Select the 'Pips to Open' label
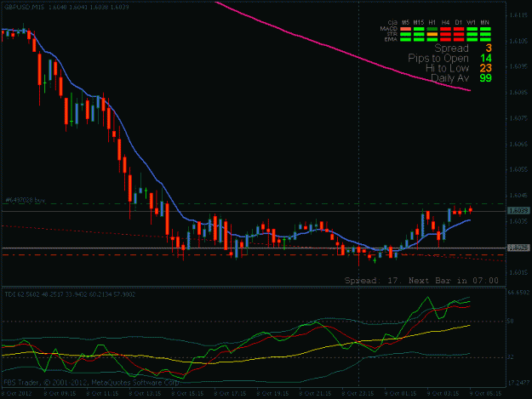This screenshot has height=399, width=532. [x=438, y=59]
